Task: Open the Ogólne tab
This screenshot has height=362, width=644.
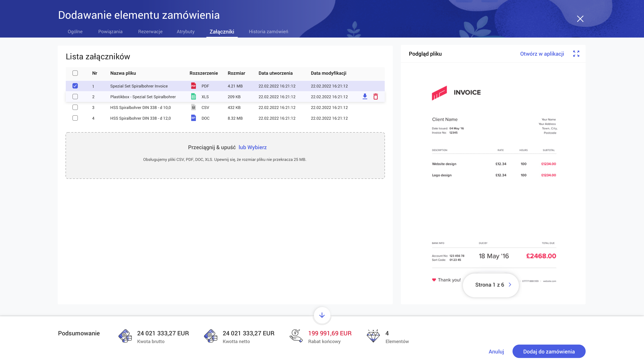Action: click(75, 32)
